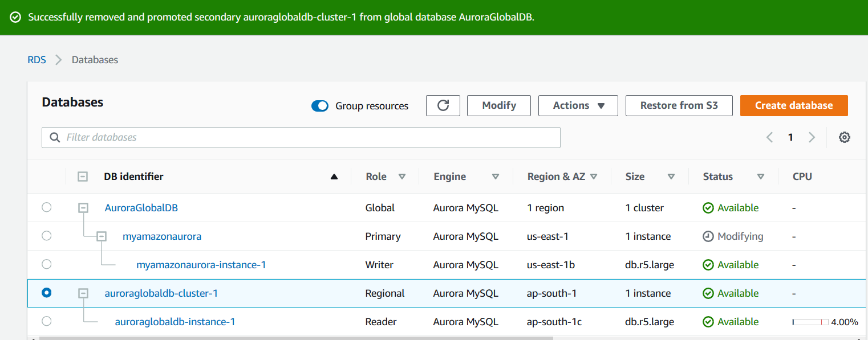Viewport: 868px width, 340px height.
Task: Collapse the myamazonaurora cluster node
Action: (102, 236)
